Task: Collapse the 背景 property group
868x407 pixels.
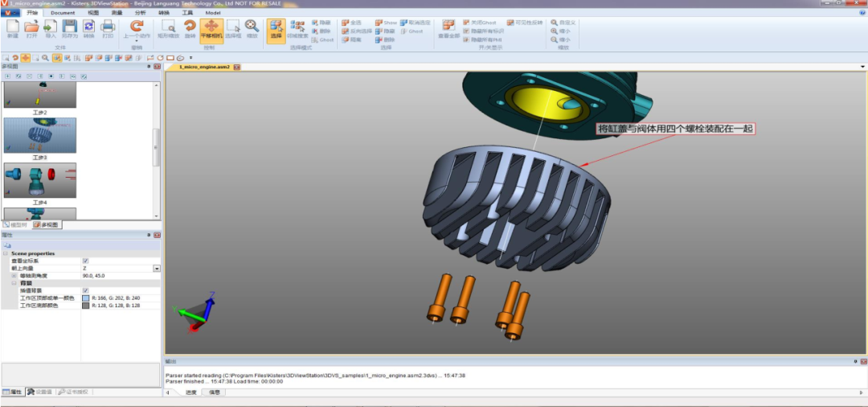Action: click(x=14, y=283)
